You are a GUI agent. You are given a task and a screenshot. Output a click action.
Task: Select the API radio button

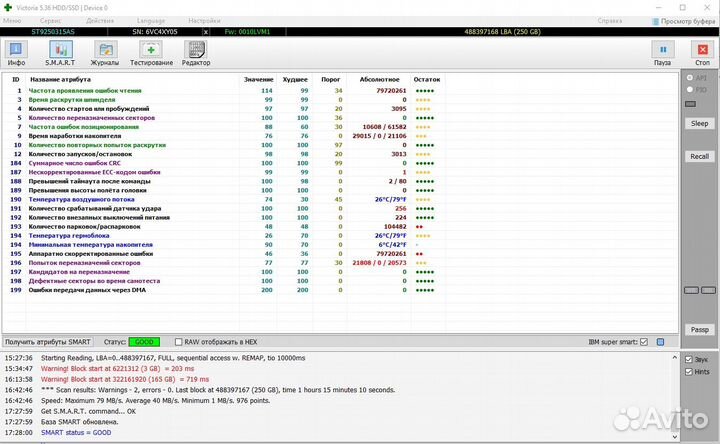[x=688, y=78]
